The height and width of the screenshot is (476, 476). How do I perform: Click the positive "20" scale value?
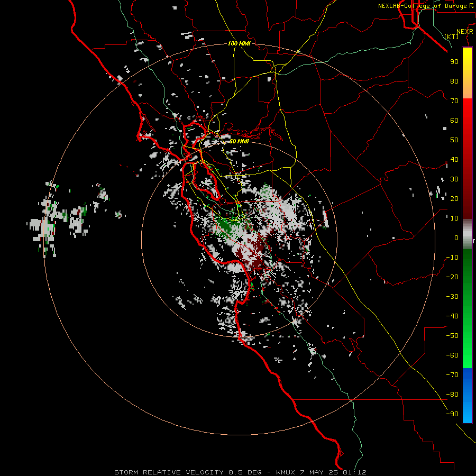coord(454,199)
